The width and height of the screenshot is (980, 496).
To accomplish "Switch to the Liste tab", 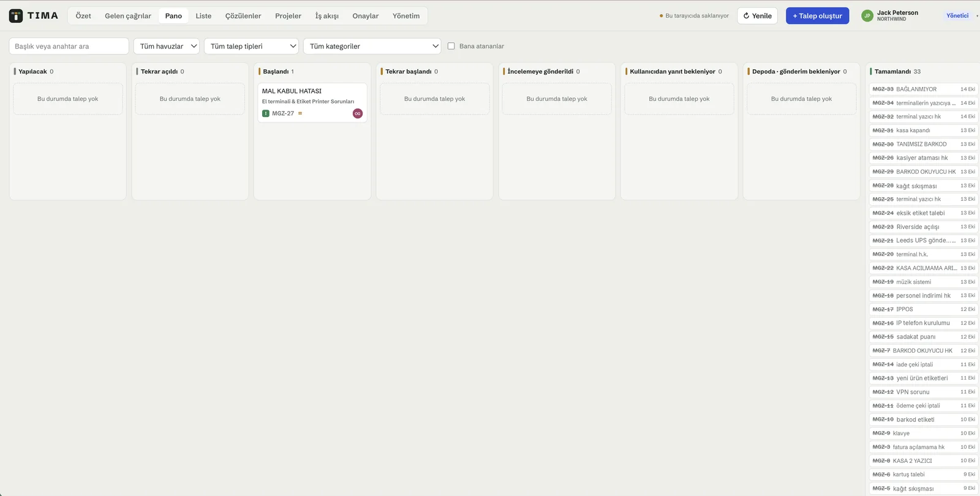I will click(x=203, y=16).
